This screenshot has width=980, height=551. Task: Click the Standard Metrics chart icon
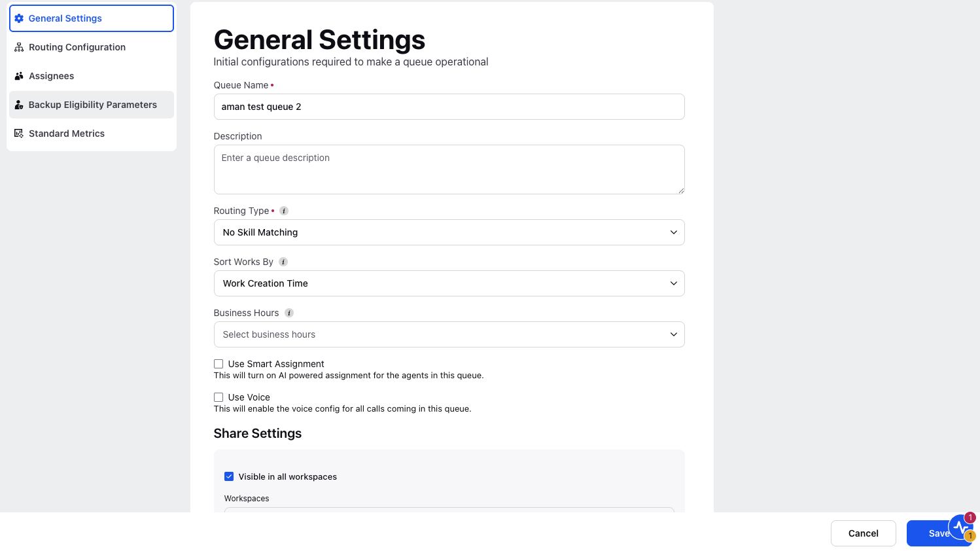(19, 133)
